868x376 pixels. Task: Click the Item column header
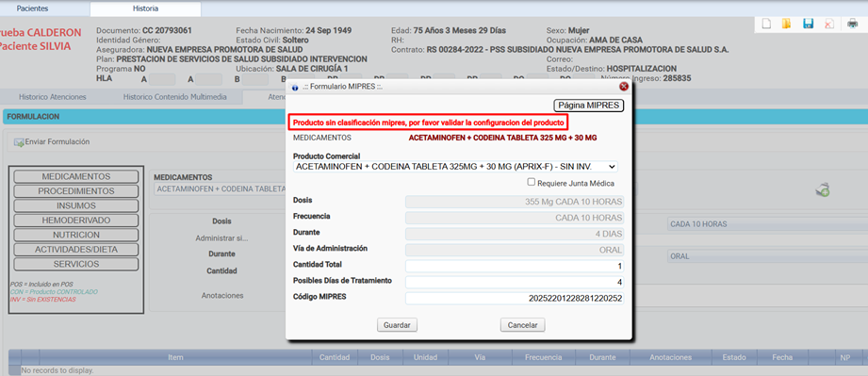(175, 358)
